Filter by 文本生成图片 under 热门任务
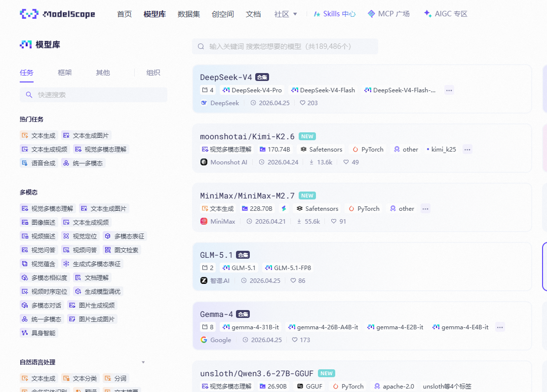 [x=86, y=135]
